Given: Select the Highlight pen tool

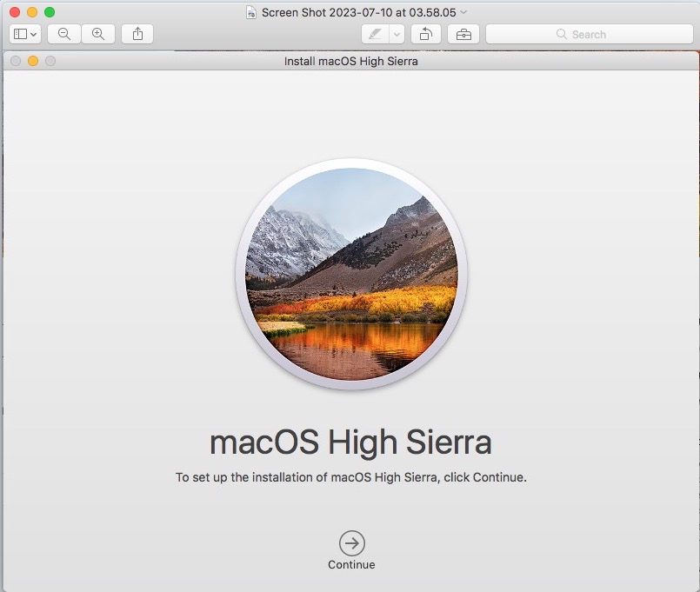Looking at the screenshot, I should pos(375,34).
